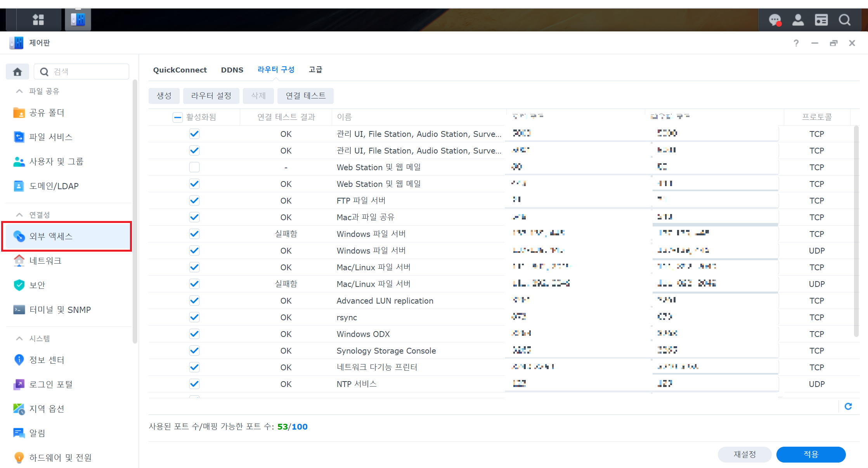Click the 연결 테스트 button

pyautogui.click(x=305, y=96)
